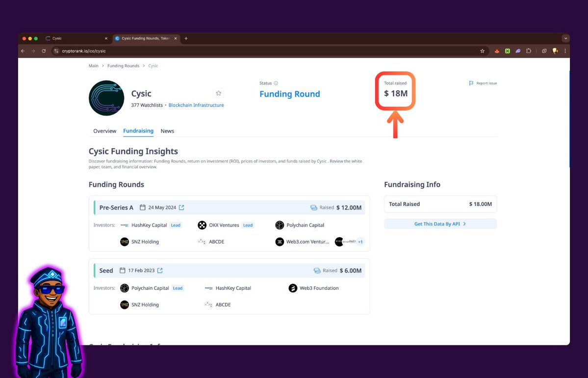This screenshot has width=588, height=378.
Task: Go to Main breadcrumb link
Action: coord(93,66)
